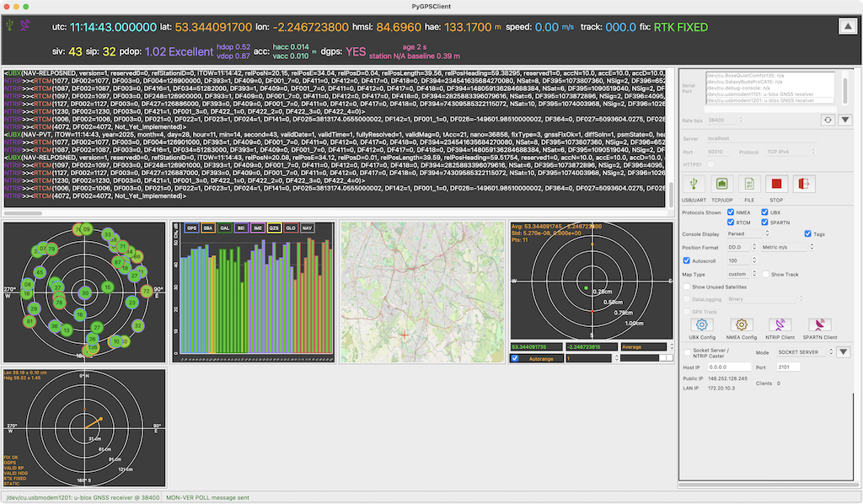Disable the Autoscroll checkbox

pos(686,260)
